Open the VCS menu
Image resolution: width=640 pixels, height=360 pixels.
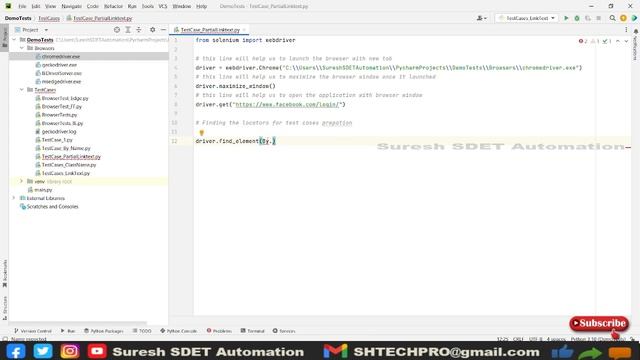[163, 6]
